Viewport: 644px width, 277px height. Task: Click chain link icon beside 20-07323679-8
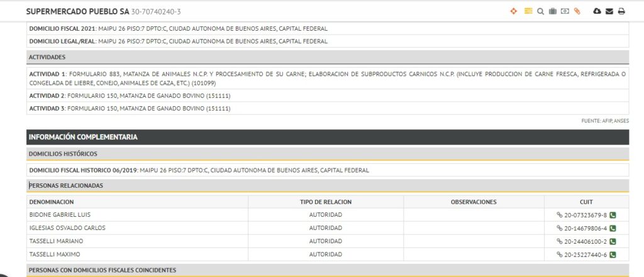(559, 215)
